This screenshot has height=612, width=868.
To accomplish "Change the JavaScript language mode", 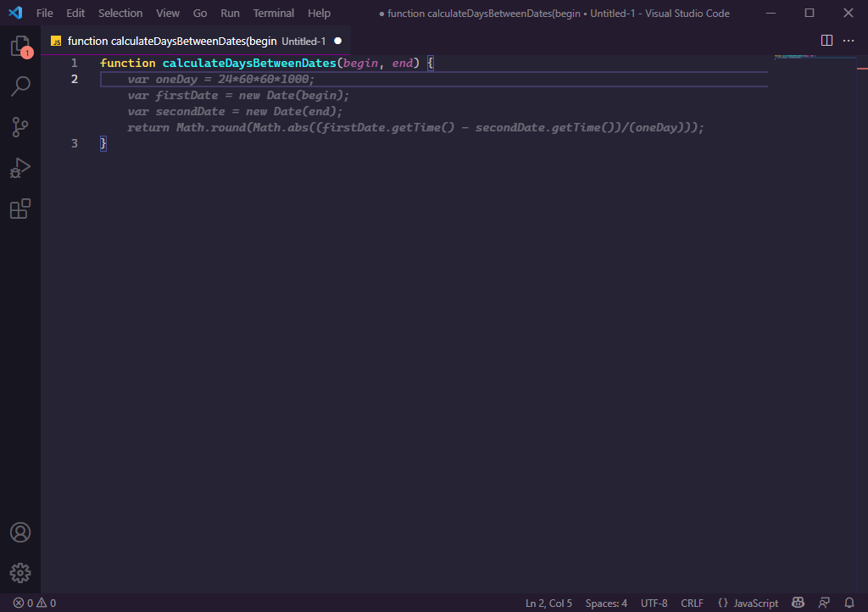I will coord(748,603).
